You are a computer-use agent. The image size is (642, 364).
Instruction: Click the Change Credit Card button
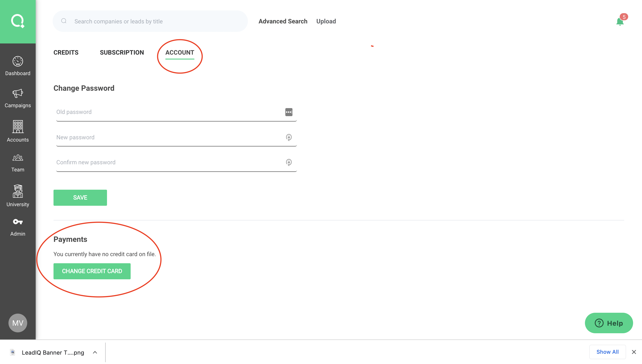(92, 271)
